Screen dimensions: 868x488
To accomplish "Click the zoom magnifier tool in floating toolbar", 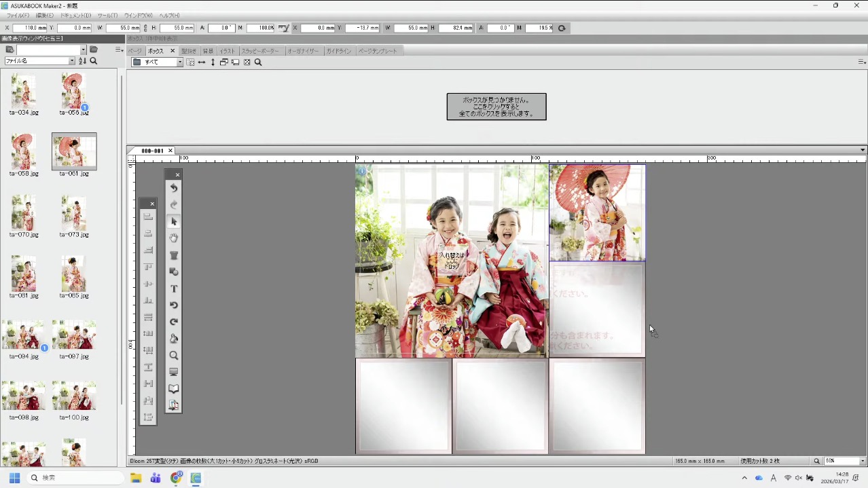I will pos(174,356).
